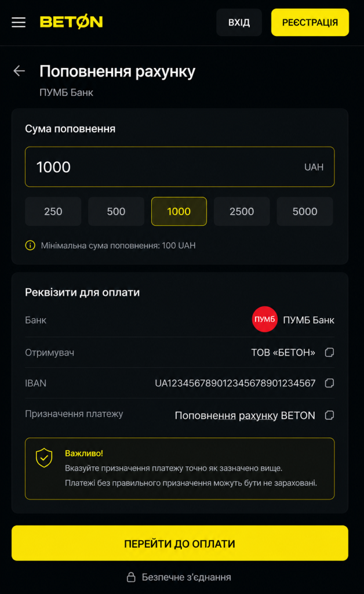Open the ВХІД login button

(239, 23)
